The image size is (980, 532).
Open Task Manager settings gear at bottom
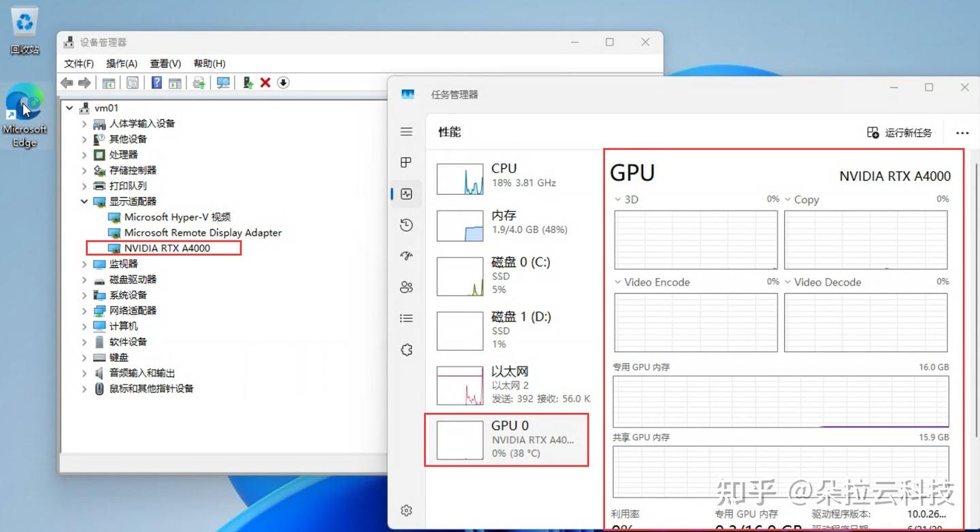tap(406, 510)
